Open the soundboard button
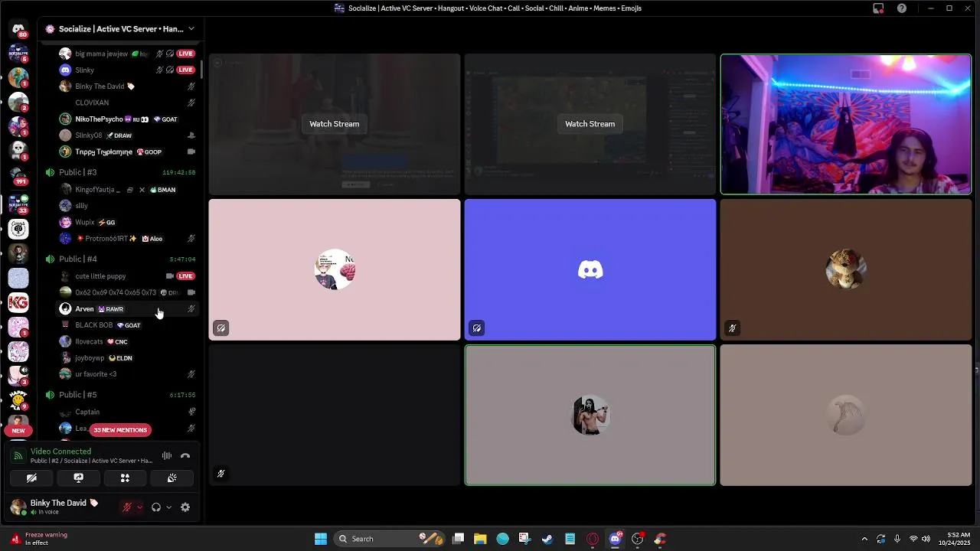 point(171,478)
